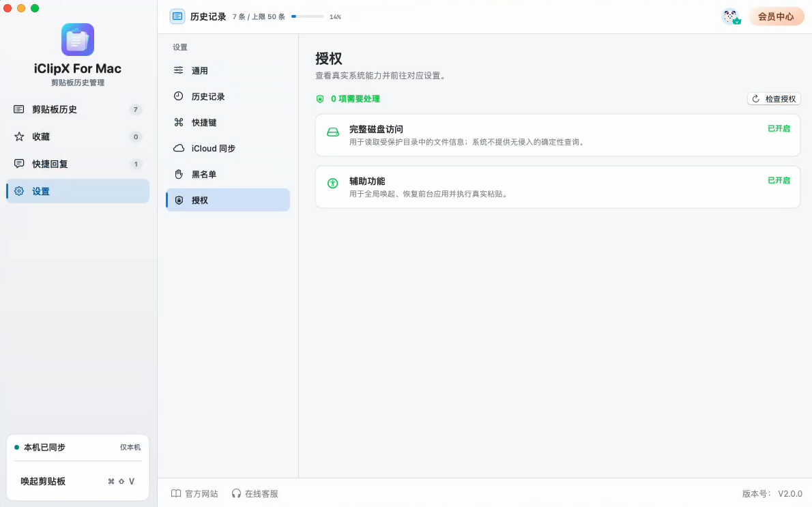
Task: Click the 7 条 / 上限 50 条 text
Action: click(x=259, y=16)
